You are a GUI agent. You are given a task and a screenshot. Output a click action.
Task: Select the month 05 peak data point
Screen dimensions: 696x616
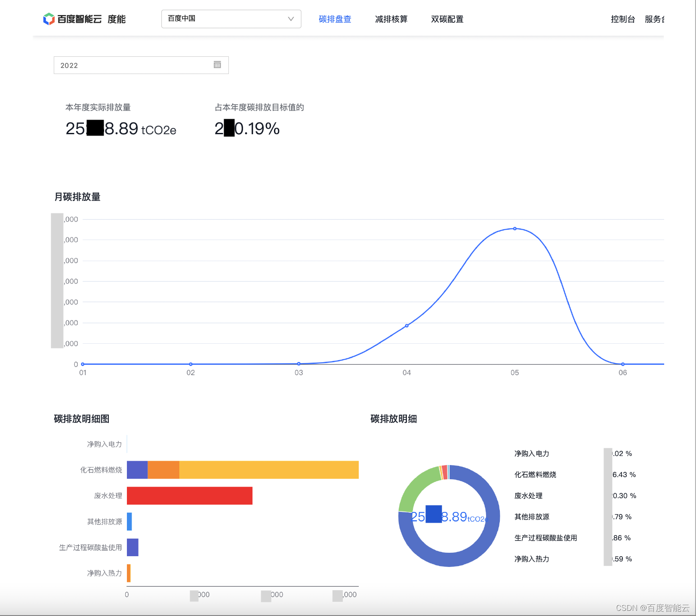pos(514,228)
